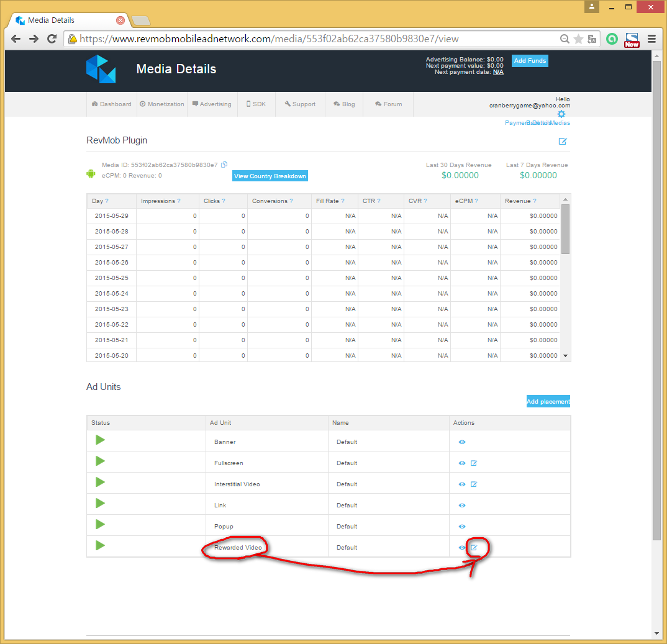Click the help mark next to eCPM

pos(476,201)
